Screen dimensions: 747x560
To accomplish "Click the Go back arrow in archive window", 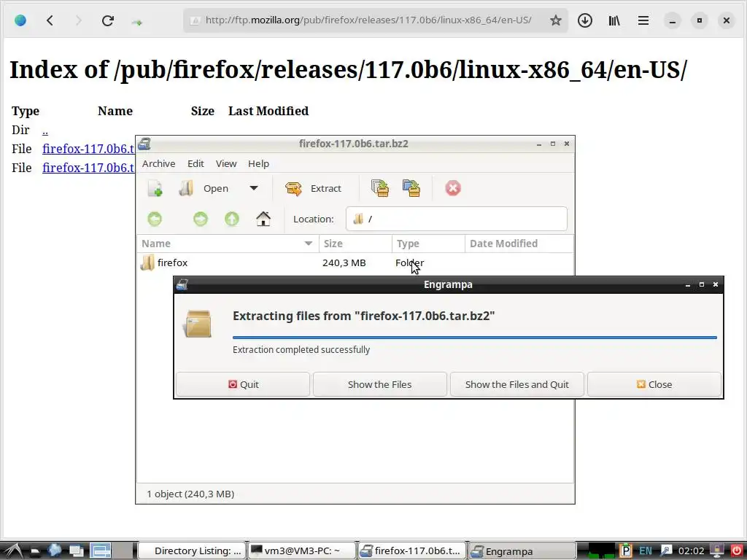I will pos(155,219).
